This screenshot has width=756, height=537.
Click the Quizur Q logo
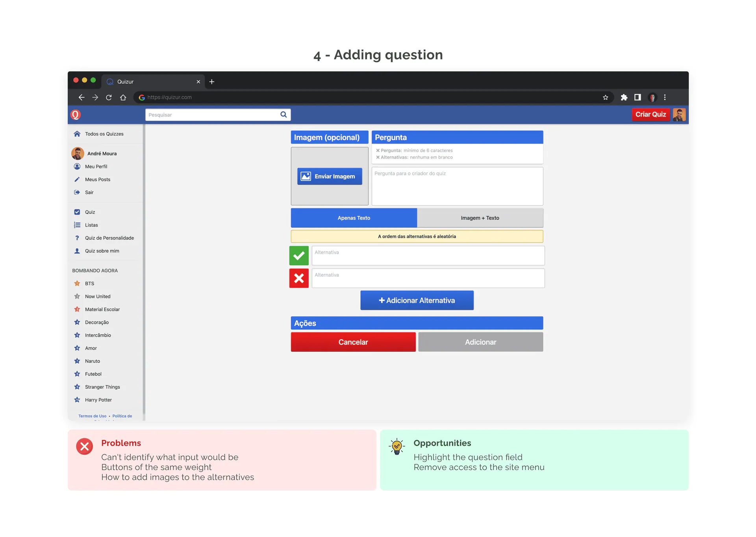(x=75, y=114)
